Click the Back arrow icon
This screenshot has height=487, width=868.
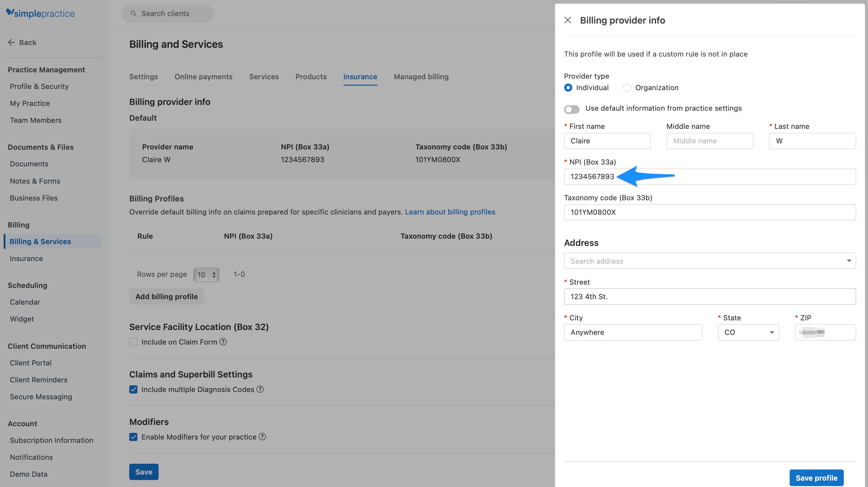pyautogui.click(x=12, y=42)
